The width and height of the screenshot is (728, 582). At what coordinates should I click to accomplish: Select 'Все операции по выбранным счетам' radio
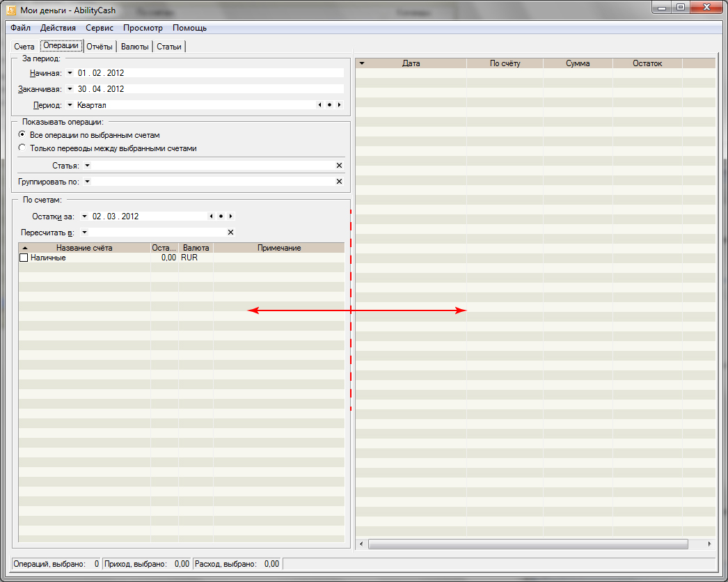click(x=22, y=135)
